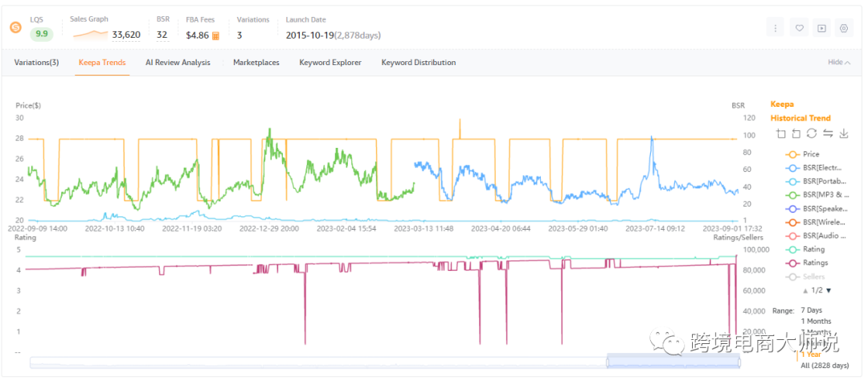The width and height of the screenshot is (868, 381).
Task: Click the FBA fees calculator icon
Action: point(215,35)
